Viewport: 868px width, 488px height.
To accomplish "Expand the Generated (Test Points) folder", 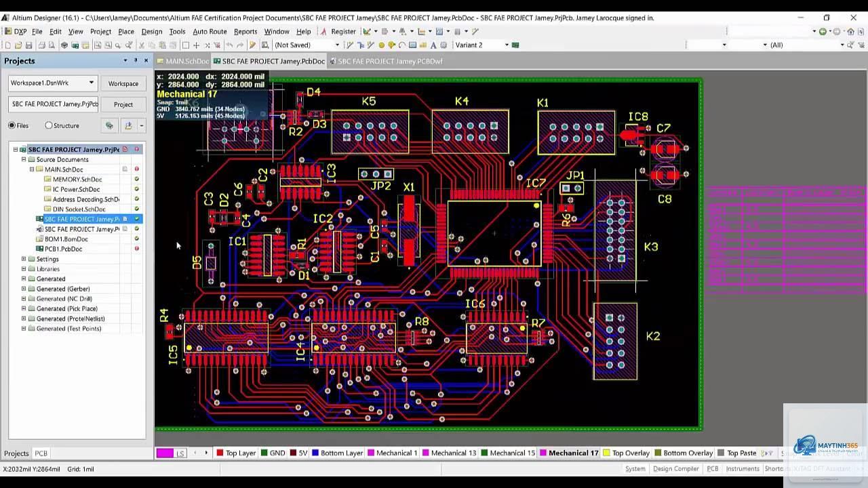I will [24, 329].
